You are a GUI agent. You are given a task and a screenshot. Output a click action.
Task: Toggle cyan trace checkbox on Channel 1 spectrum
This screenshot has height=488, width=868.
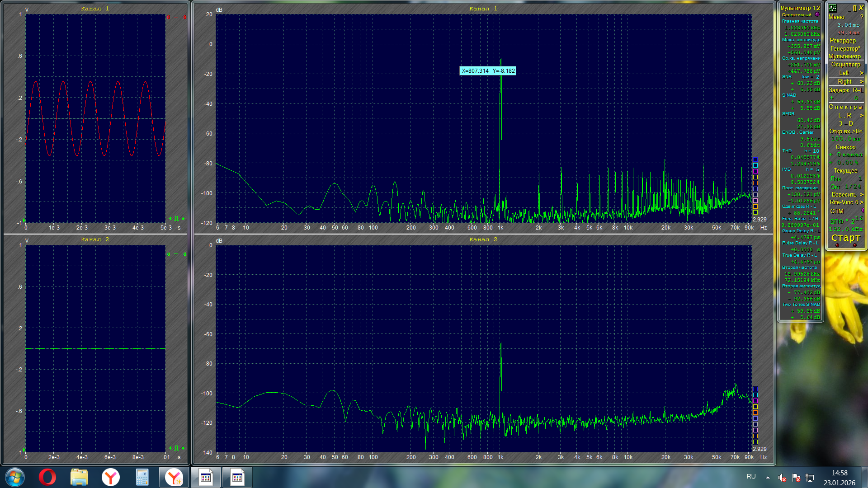755,165
